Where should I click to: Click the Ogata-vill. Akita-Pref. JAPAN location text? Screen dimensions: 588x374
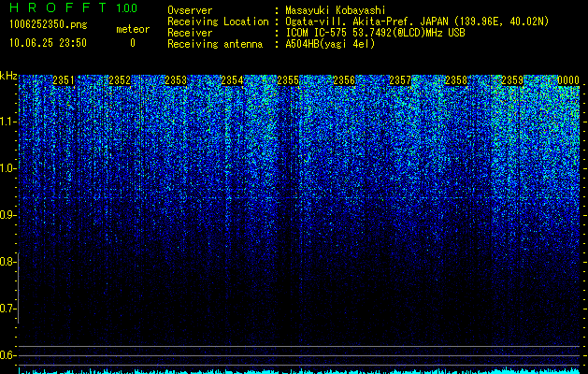click(x=417, y=22)
